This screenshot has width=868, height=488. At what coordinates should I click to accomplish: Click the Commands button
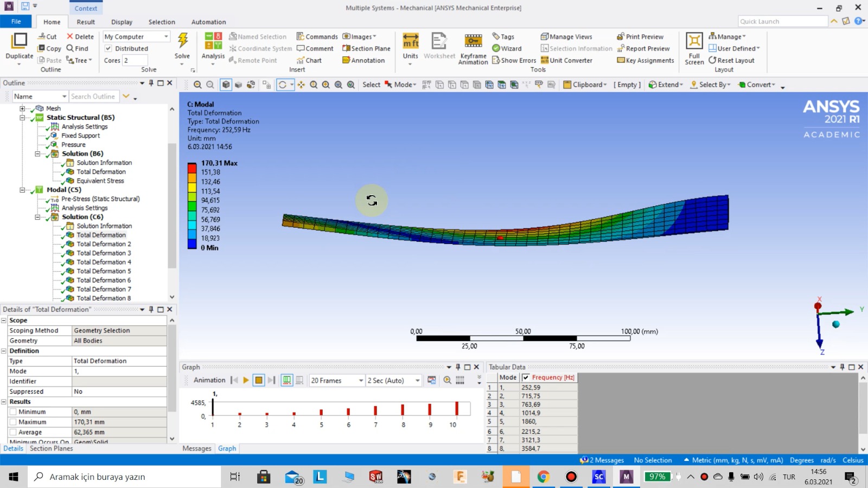tap(317, 36)
